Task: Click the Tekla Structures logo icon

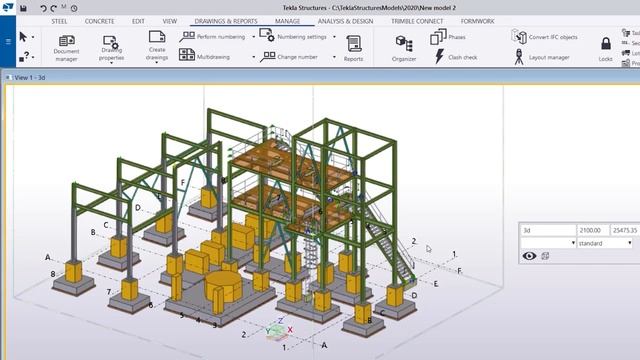Action: 8,7
